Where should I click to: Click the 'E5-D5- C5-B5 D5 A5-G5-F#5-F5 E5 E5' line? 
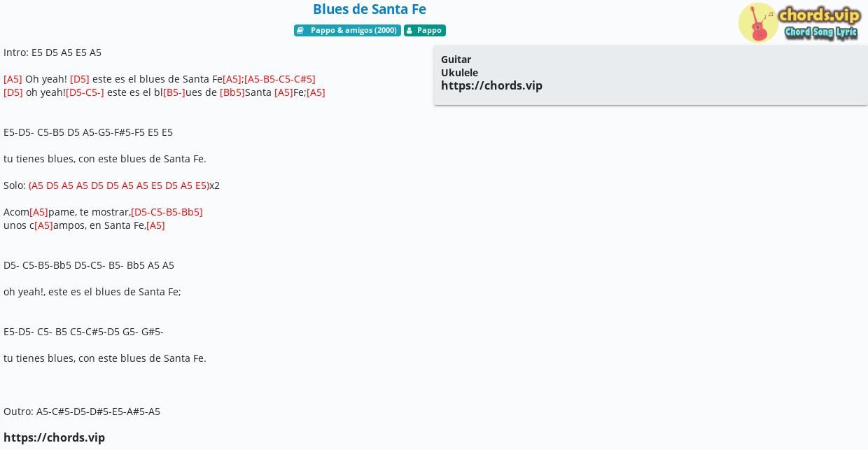pos(88,132)
